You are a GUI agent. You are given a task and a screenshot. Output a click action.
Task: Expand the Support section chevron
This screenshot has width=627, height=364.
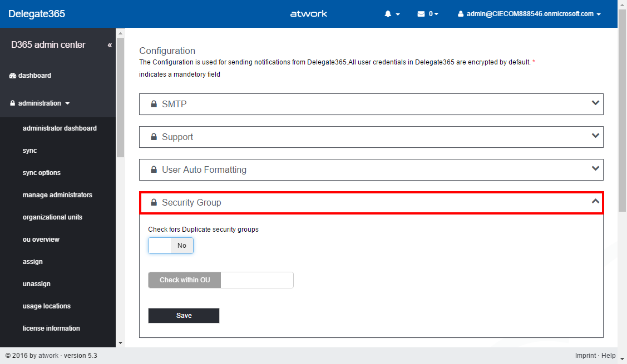pyautogui.click(x=595, y=136)
